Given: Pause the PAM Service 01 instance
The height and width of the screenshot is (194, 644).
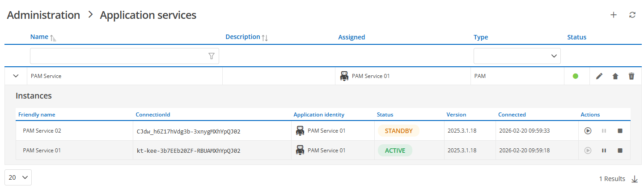Looking at the screenshot, I should point(604,151).
